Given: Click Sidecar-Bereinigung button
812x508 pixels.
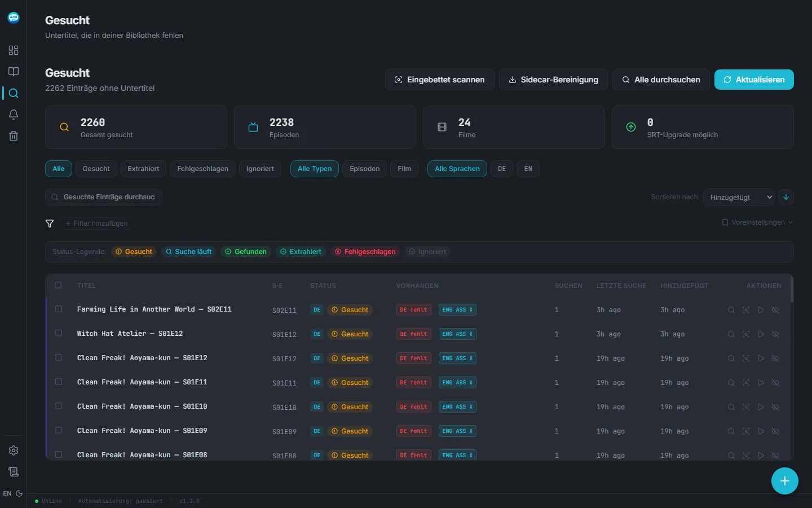Looking at the screenshot, I should 553,80.
